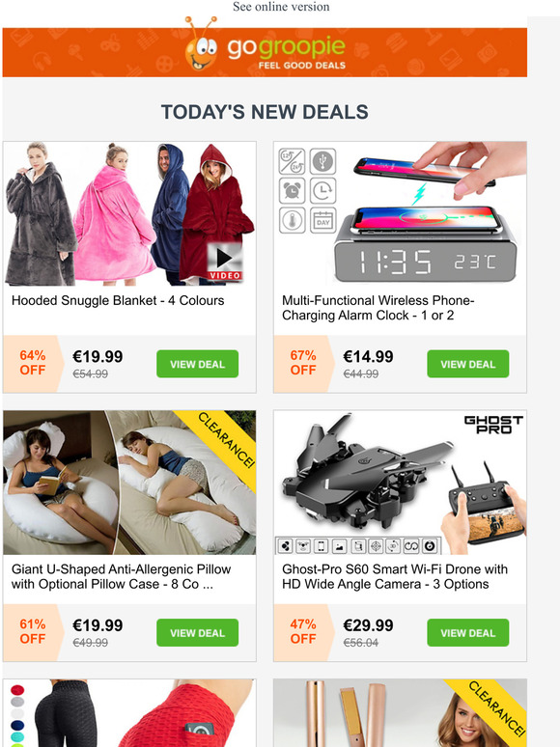This screenshot has width=560, height=747.
Task: Select the red colour swatch on leggings
Action: (17, 690)
